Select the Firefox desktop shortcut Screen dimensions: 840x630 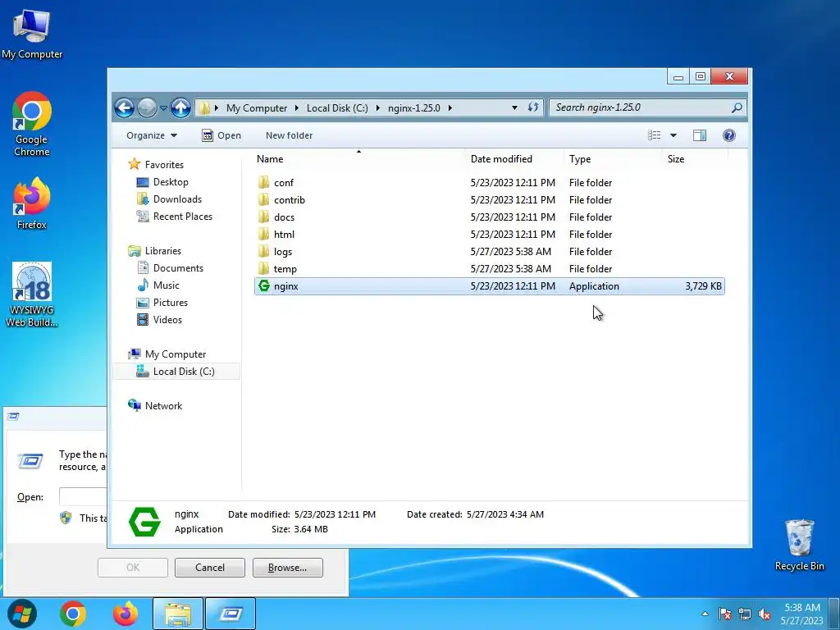click(32, 203)
